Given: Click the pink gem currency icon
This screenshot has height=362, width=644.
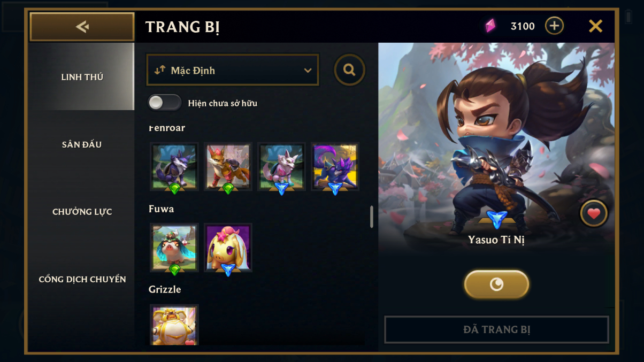Looking at the screenshot, I should pos(490,26).
